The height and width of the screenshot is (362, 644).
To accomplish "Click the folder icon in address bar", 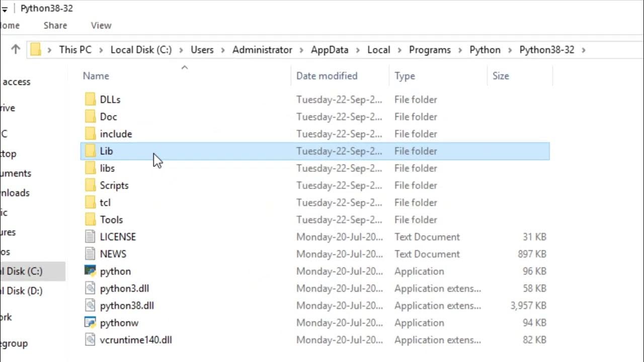I will point(35,50).
